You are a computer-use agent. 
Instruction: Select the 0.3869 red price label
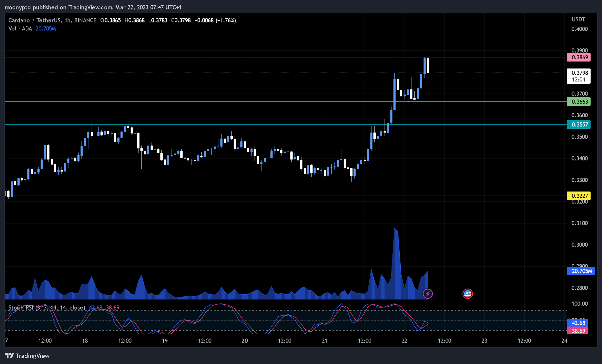[579, 57]
